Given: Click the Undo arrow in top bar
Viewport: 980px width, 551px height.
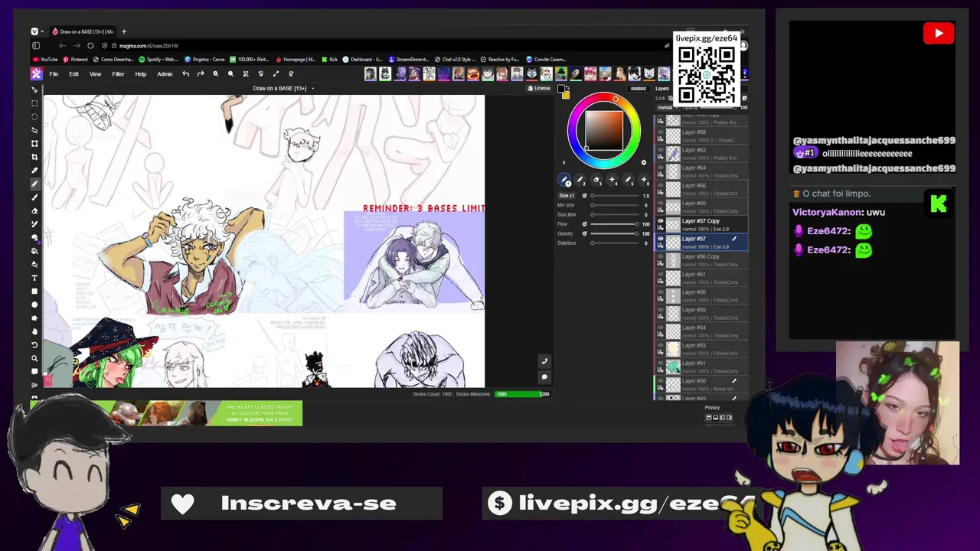Looking at the screenshot, I should coord(185,74).
